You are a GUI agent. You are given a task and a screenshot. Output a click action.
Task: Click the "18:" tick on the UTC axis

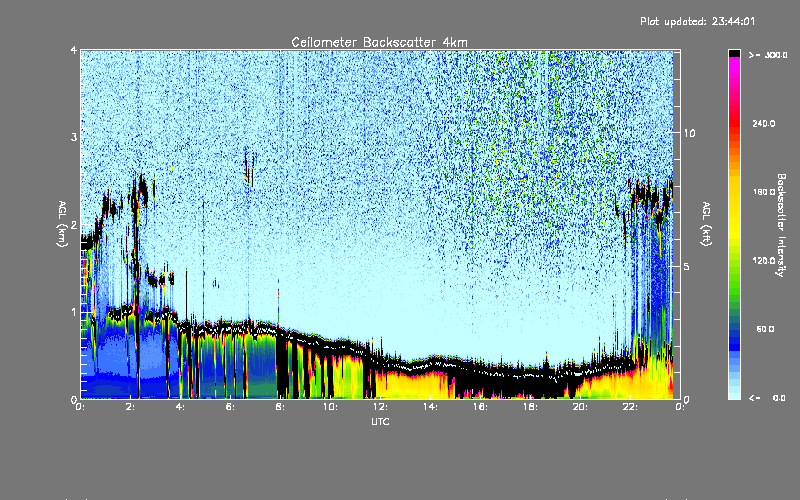[x=530, y=407]
